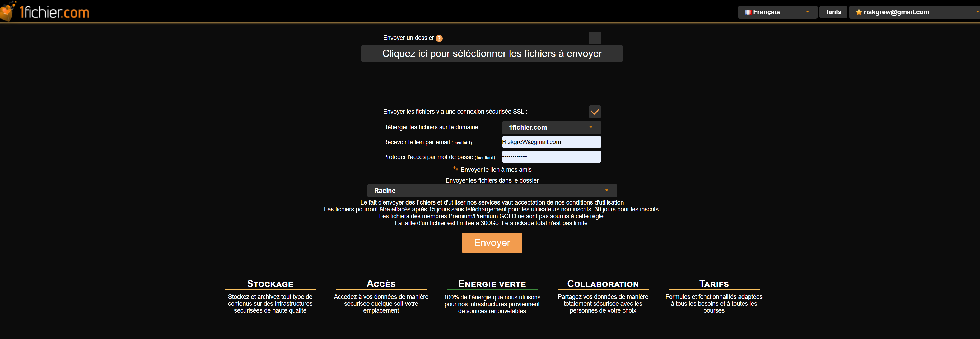Expand the 1fichier.com hosting domain dropdown
This screenshot has width=980, height=339.
551,127
